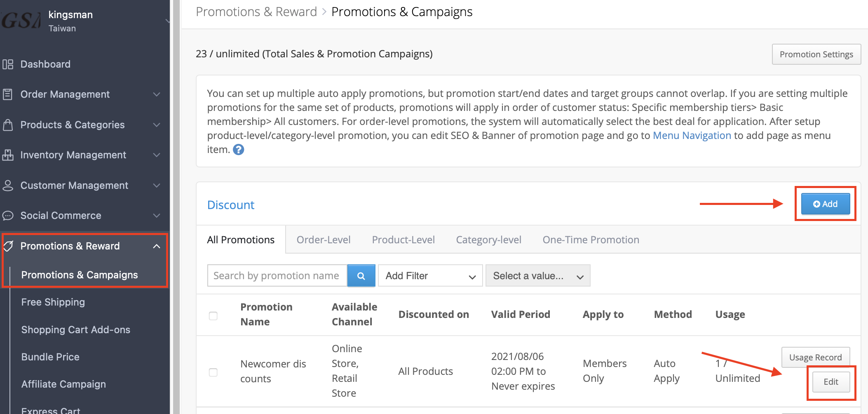Open Bundle Price in sidebar
The width and height of the screenshot is (868, 414).
point(50,357)
